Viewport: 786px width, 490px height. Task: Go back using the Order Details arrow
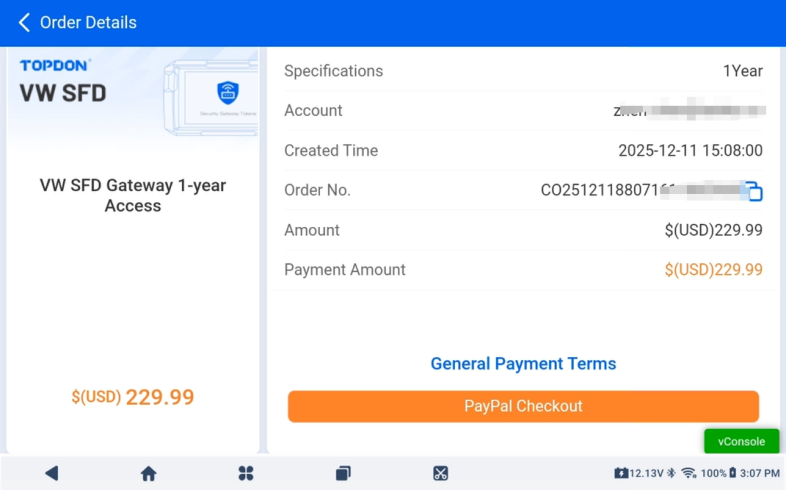24,22
